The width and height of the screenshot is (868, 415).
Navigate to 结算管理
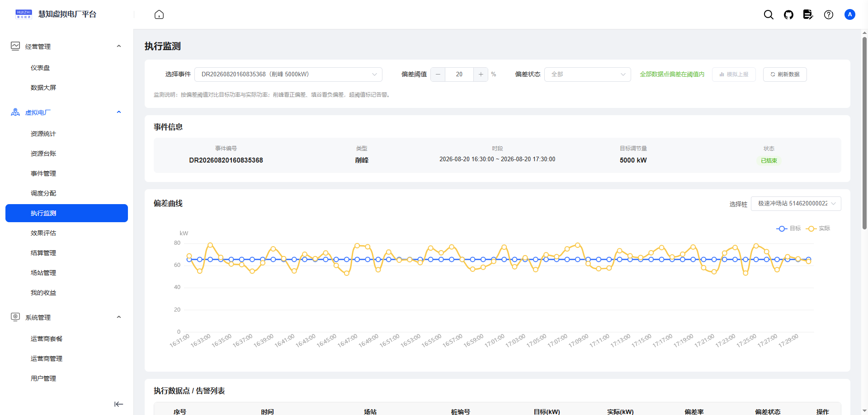coord(66,253)
